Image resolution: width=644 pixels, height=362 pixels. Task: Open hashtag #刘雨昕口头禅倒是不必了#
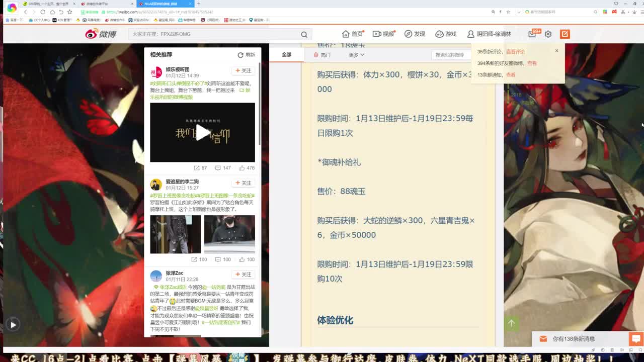[x=178, y=83]
